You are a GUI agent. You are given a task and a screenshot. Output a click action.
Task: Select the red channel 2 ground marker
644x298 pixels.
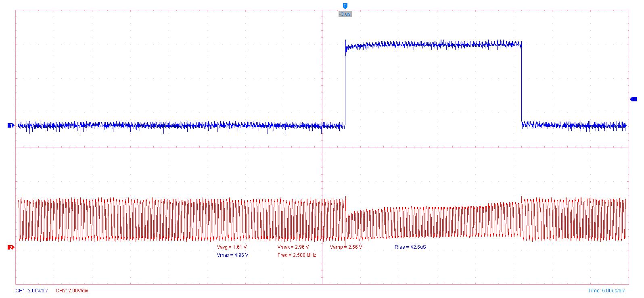tap(11, 247)
